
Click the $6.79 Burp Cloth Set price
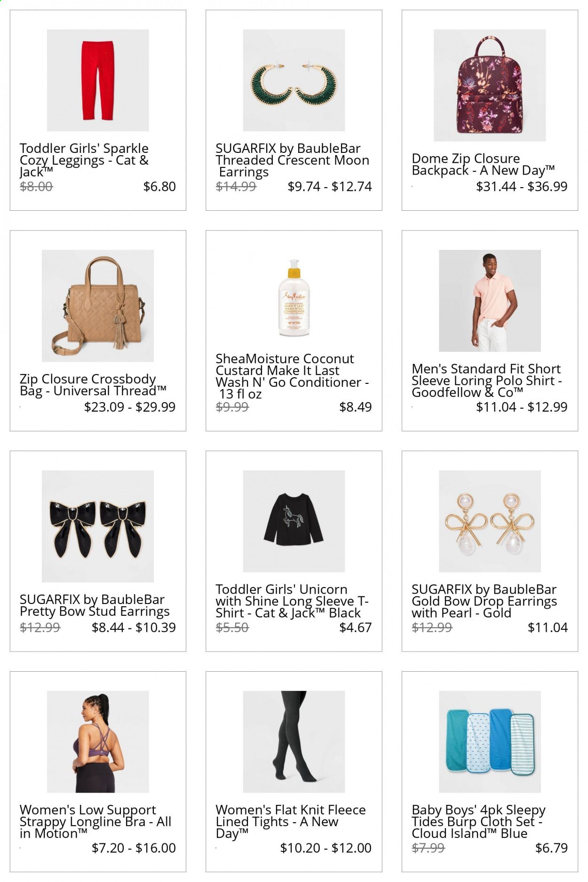pyautogui.click(x=551, y=848)
